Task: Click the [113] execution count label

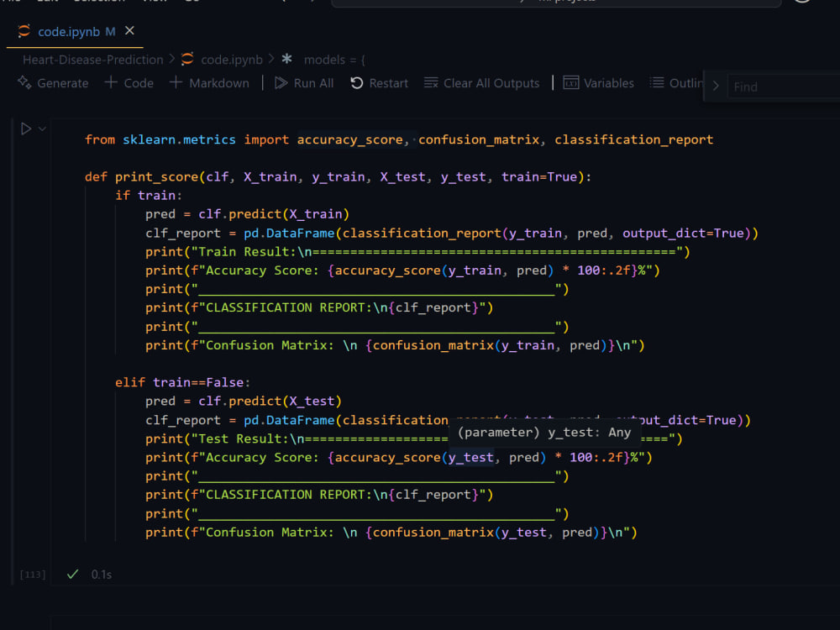Action: click(x=33, y=575)
